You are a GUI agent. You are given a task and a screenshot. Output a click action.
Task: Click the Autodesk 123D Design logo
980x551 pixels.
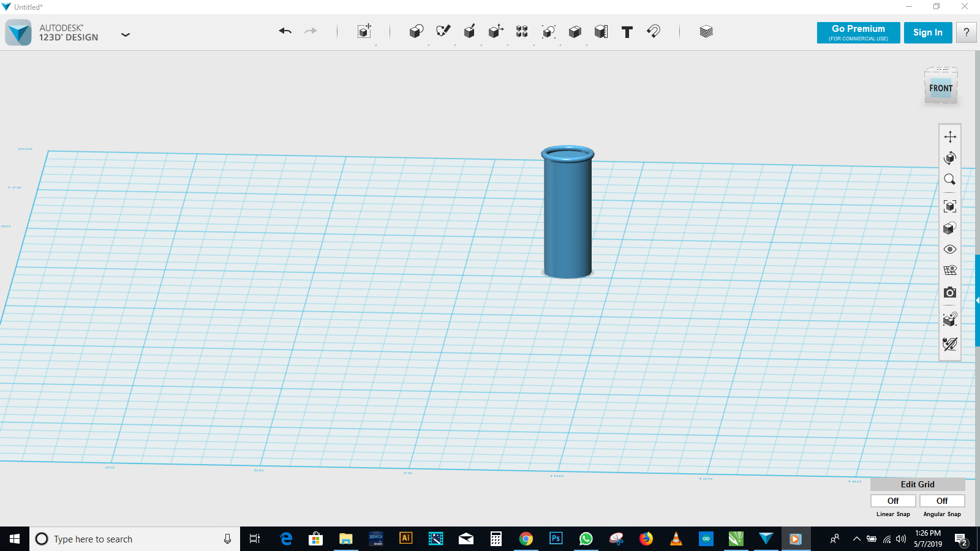(18, 32)
